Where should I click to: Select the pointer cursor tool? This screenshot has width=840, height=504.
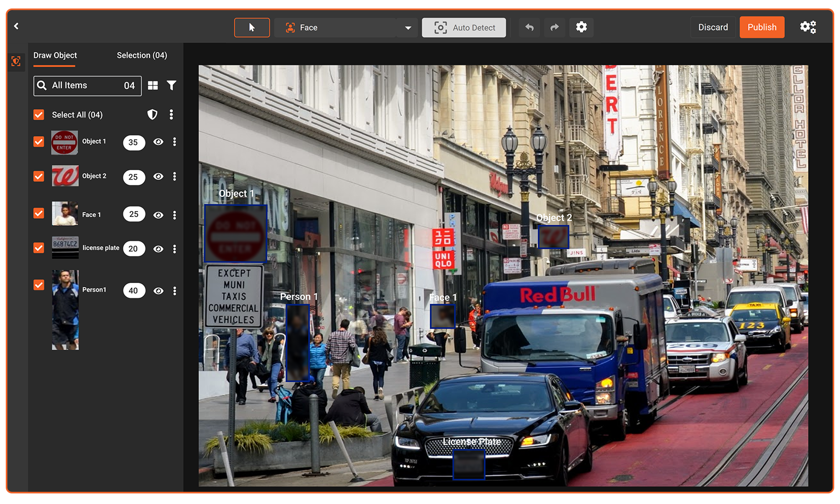point(252,27)
